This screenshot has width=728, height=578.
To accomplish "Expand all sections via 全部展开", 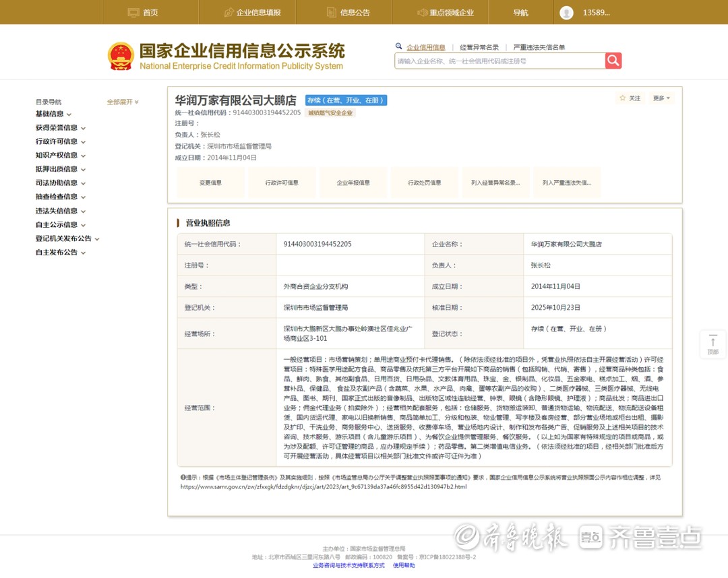I will [x=123, y=102].
